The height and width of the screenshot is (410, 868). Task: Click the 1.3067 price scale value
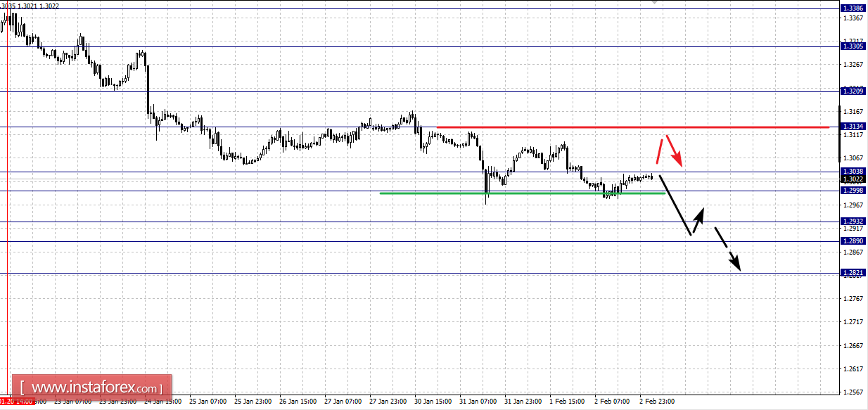point(853,158)
